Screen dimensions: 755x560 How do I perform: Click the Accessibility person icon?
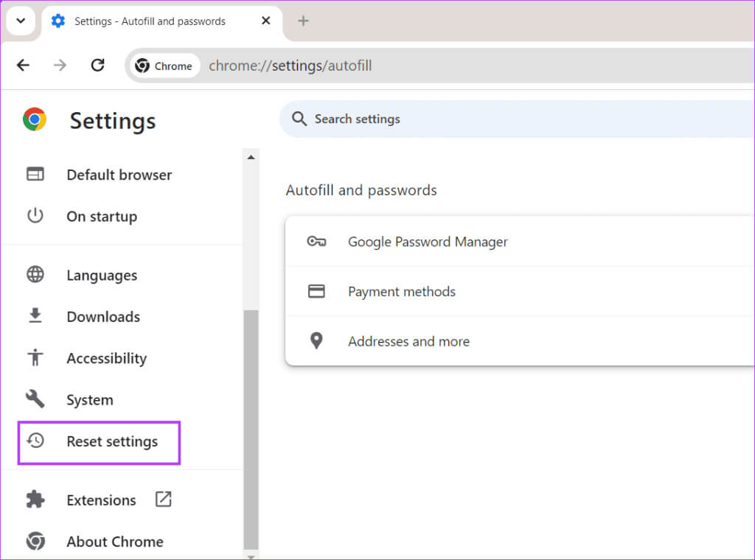pos(35,357)
